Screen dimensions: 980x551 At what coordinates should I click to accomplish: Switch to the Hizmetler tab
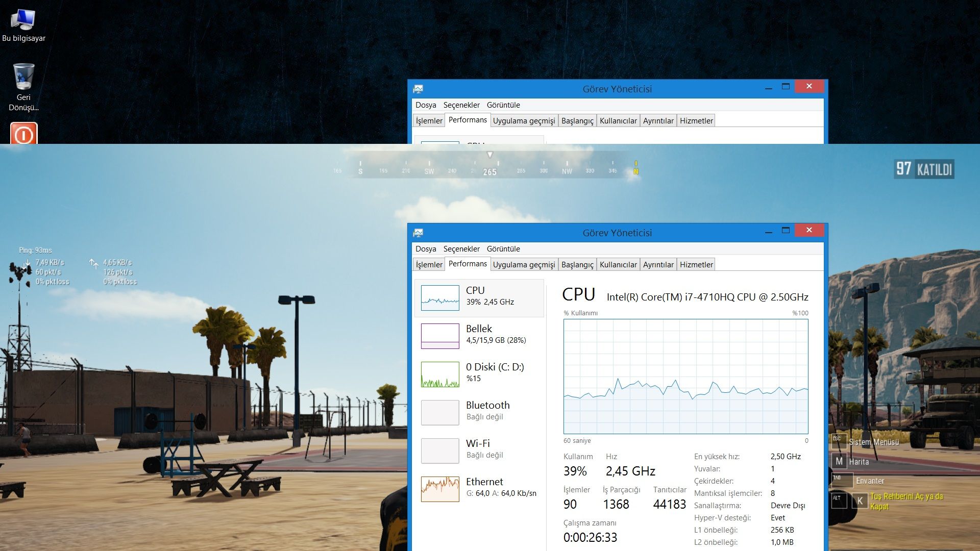pos(696,265)
